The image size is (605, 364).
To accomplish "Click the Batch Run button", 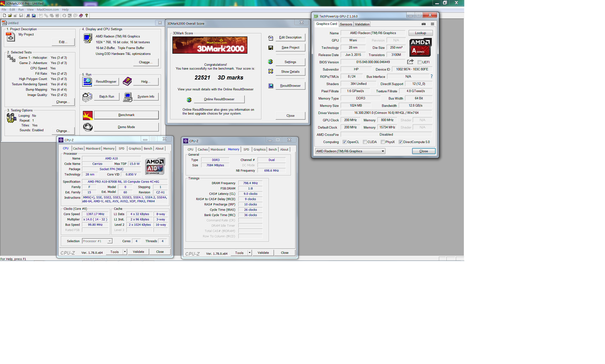I will point(106,97).
